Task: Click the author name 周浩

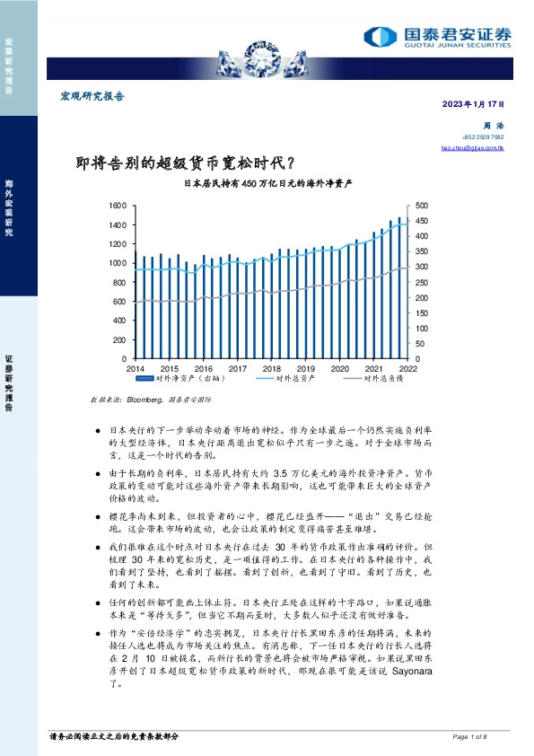Action: pyautogui.click(x=494, y=126)
